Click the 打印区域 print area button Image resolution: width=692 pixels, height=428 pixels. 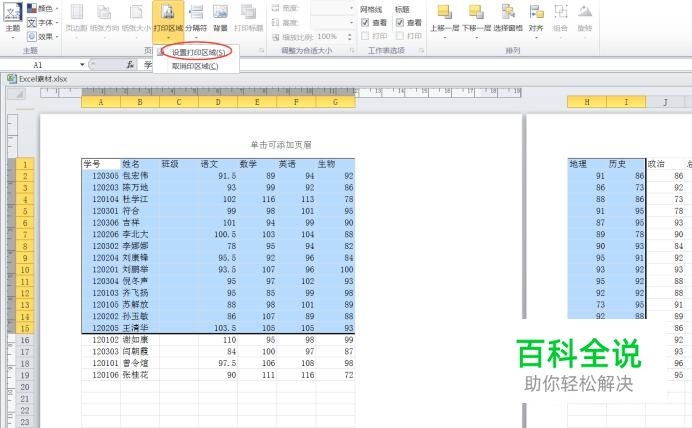(168, 20)
